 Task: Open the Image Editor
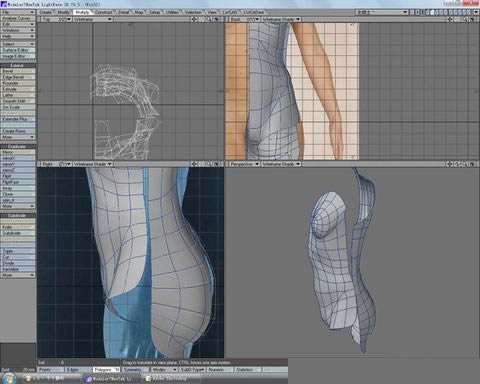point(18,56)
